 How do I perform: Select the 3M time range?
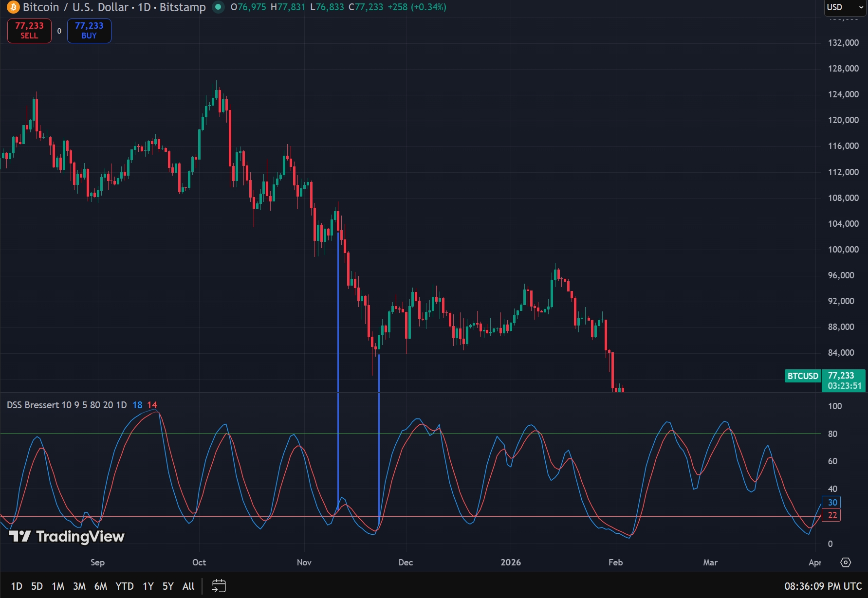coord(79,586)
